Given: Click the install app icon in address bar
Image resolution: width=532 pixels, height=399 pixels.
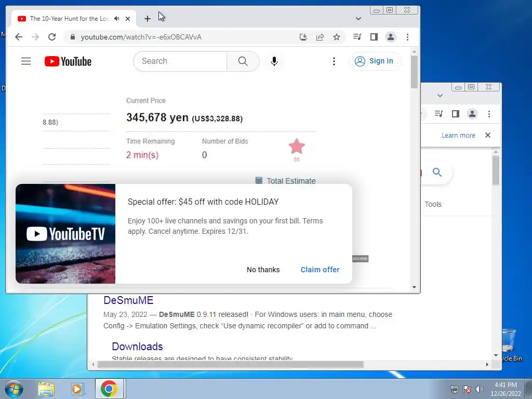Looking at the screenshot, I should coord(303,37).
